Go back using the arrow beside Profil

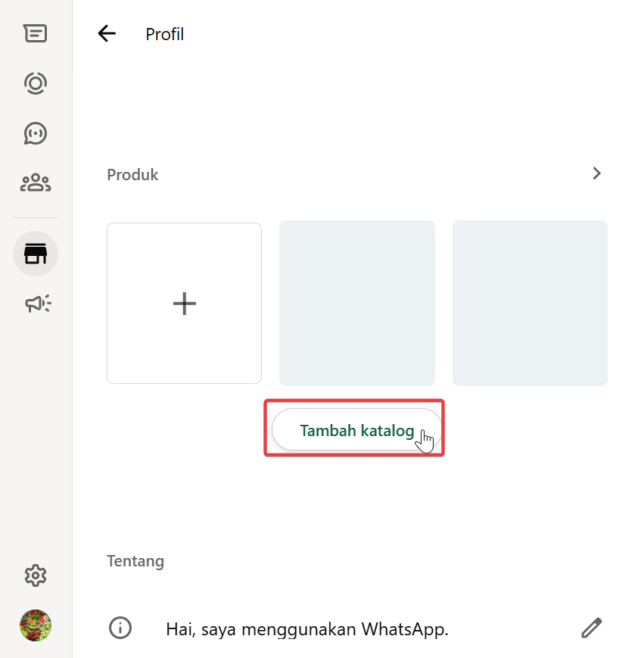107,33
